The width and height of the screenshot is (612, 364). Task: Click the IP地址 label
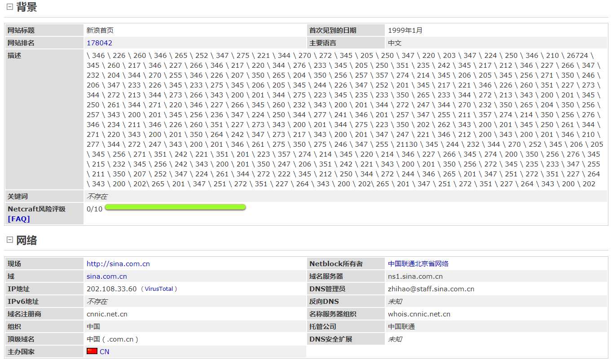click(18, 289)
